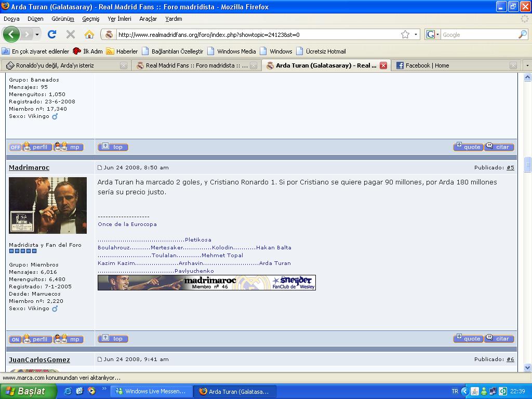Screen dimensions: 532x399
Task: Switch to Ronaldo'yu değil, Arda'yı isteriz tab
Action: [66, 65]
